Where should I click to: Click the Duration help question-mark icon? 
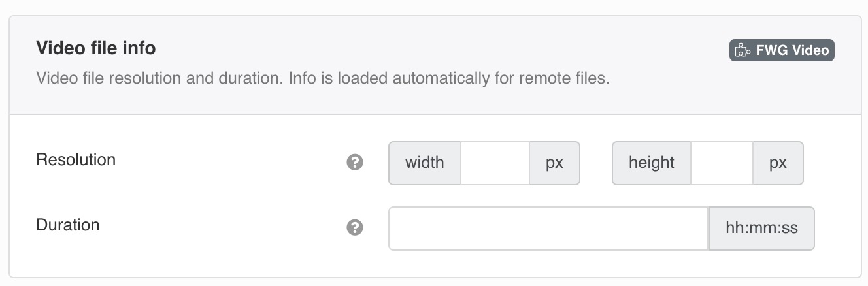[x=354, y=228]
